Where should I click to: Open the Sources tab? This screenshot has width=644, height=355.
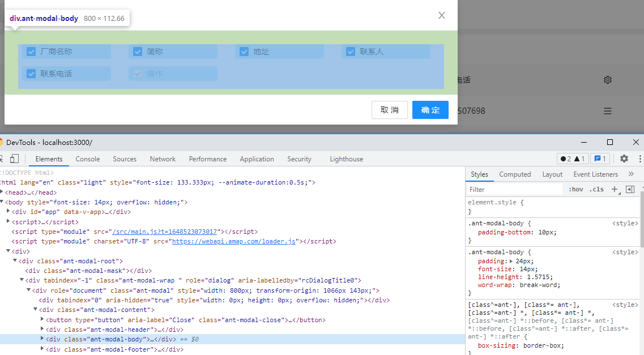click(x=125, y=159)
